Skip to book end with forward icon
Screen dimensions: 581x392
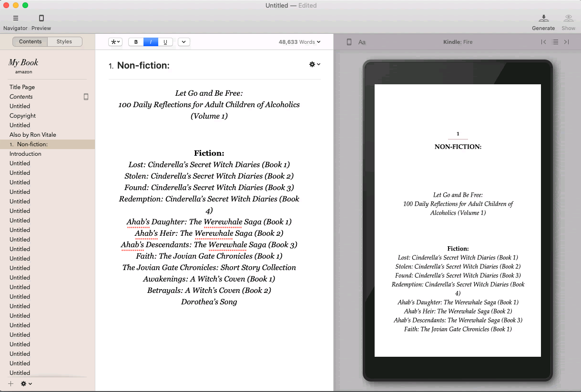click(x=567, y=42)
